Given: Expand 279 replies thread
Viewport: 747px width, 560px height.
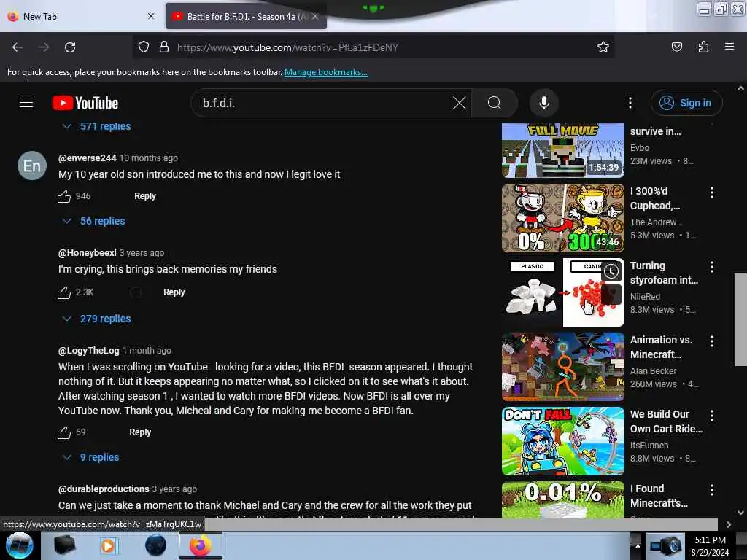Looking at the screenshot, I should [97, 319].
